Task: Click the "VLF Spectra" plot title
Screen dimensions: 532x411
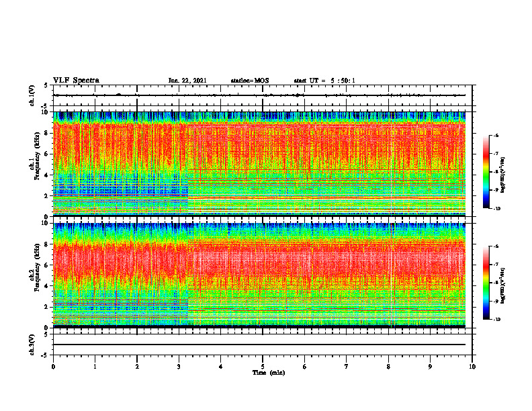Action: 76,81
